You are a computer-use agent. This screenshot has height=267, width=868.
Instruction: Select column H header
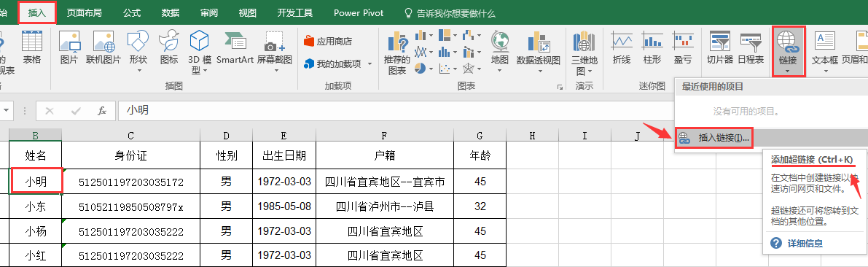pyautogui.click(x=532, y=135)
